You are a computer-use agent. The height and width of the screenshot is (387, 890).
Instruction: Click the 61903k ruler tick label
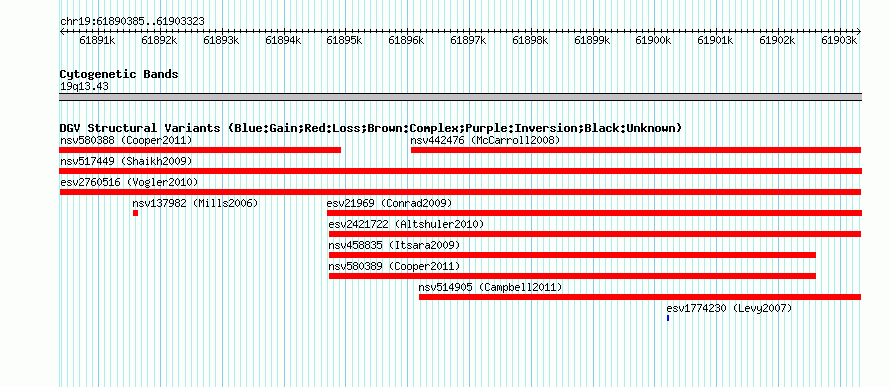coord(839,40)
